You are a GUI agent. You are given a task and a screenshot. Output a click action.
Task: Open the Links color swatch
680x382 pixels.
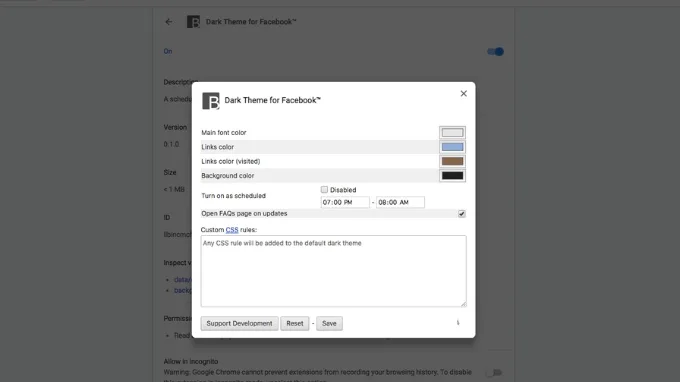452,147
